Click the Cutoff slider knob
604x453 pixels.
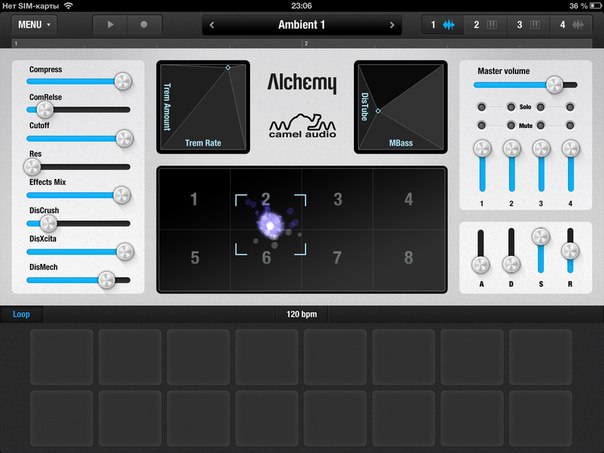tap(124, 138)
